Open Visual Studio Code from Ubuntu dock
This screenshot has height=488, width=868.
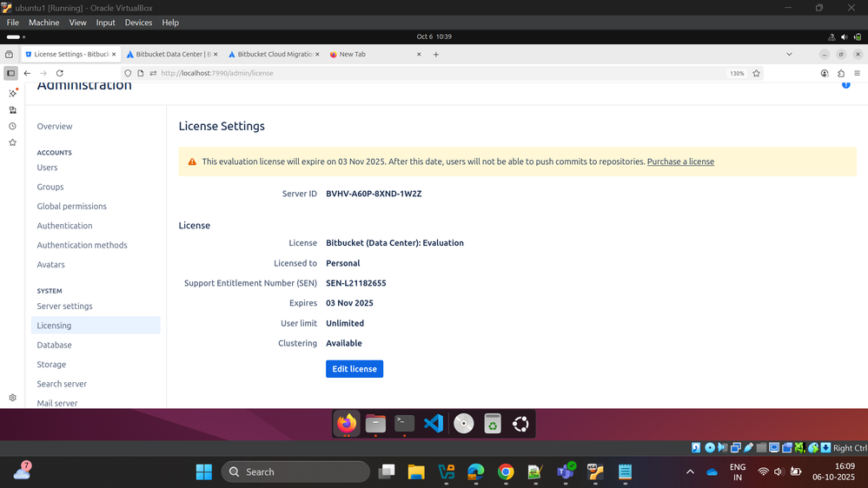[434, 424]
